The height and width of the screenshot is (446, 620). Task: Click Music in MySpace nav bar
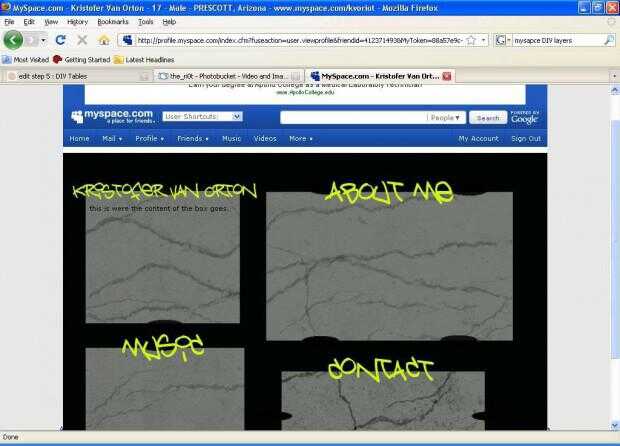(x=231, y=139)
